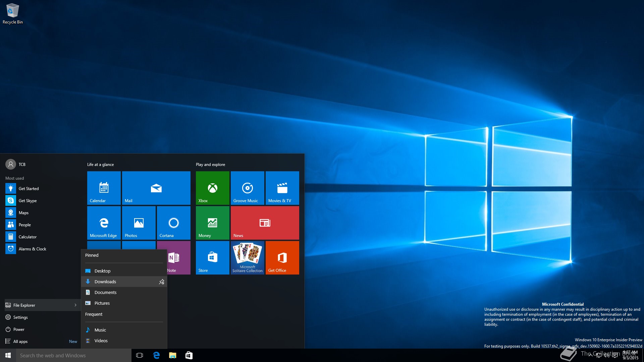Image resolution: width=644 pixels, height=362 pixels.
Task: Open Settings from the Start menu
Action: 42,317
